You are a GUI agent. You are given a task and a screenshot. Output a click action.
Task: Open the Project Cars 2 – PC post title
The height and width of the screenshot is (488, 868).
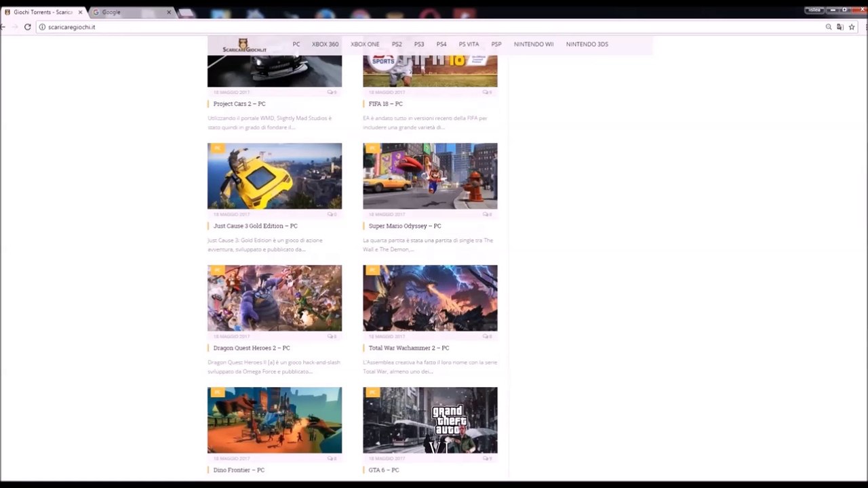(239, 104)
